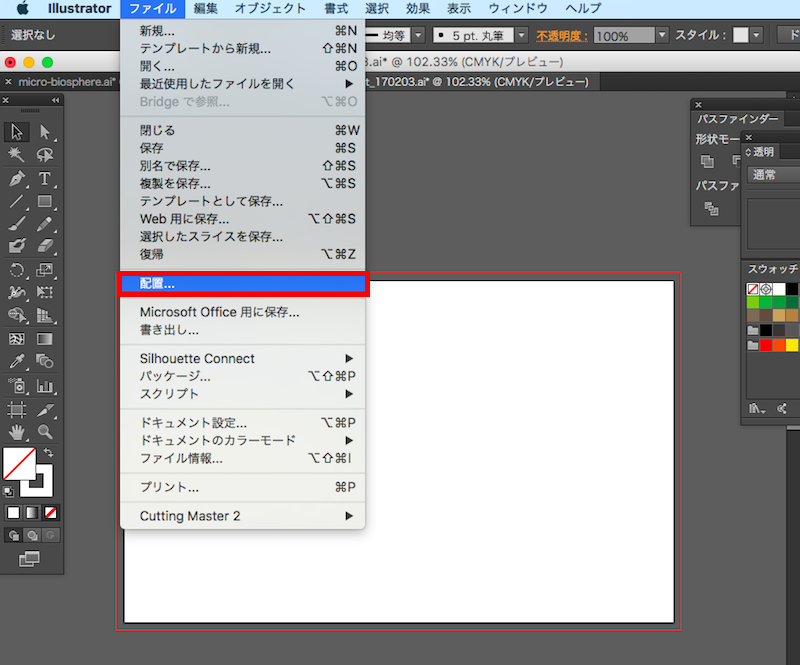Select the Gradient tool
The image size is (800, 665).
click(x=45, y=339)
